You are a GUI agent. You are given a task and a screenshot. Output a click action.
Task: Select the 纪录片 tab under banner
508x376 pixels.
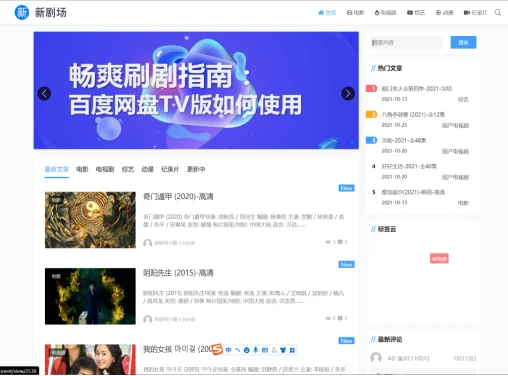[x=170, y=169]
